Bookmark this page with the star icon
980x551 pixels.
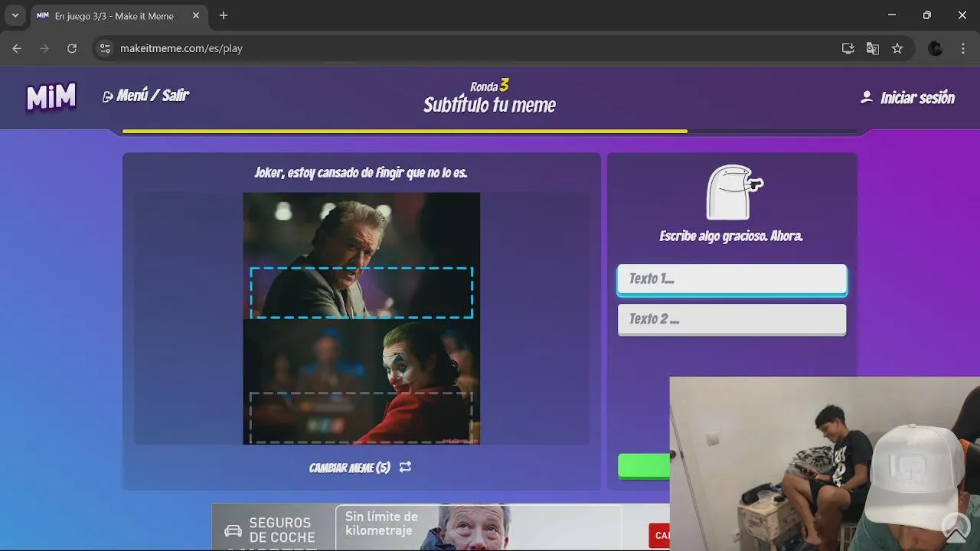point(897,48)
